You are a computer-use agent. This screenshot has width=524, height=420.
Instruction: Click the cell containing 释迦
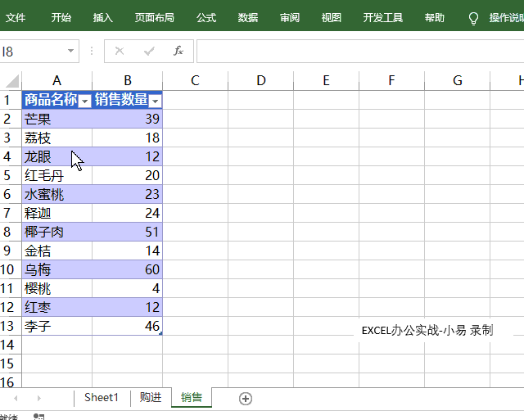tap(56, 213)
